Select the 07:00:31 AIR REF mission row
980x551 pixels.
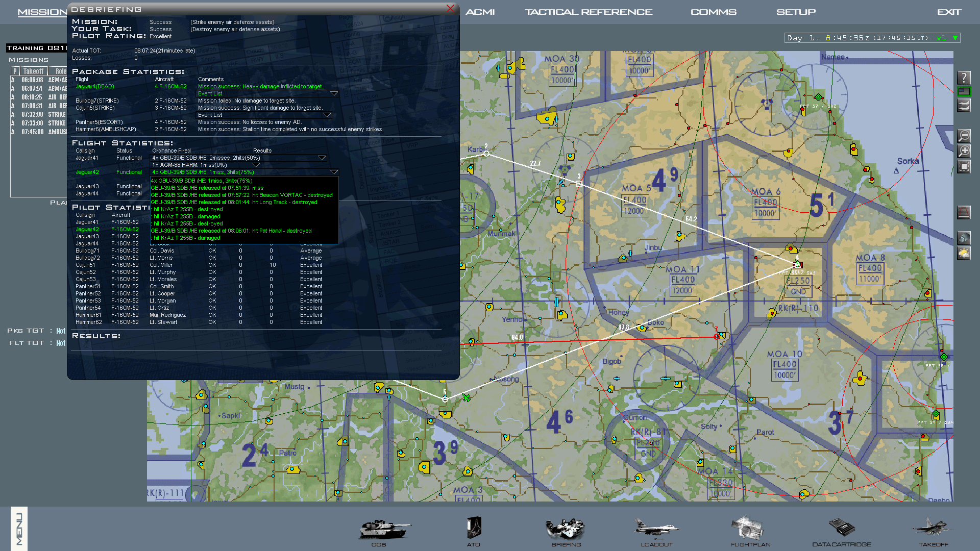tap(39, 106)
